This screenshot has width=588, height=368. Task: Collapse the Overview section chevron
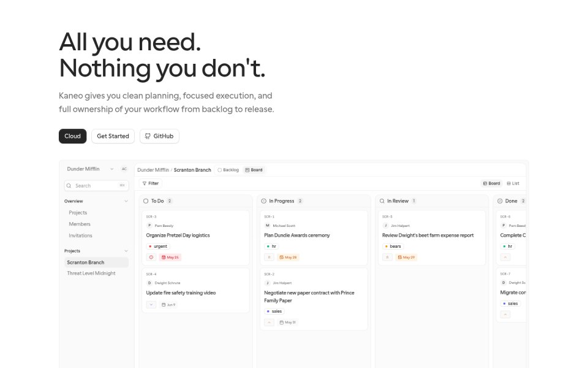click(x=126, y=201)
